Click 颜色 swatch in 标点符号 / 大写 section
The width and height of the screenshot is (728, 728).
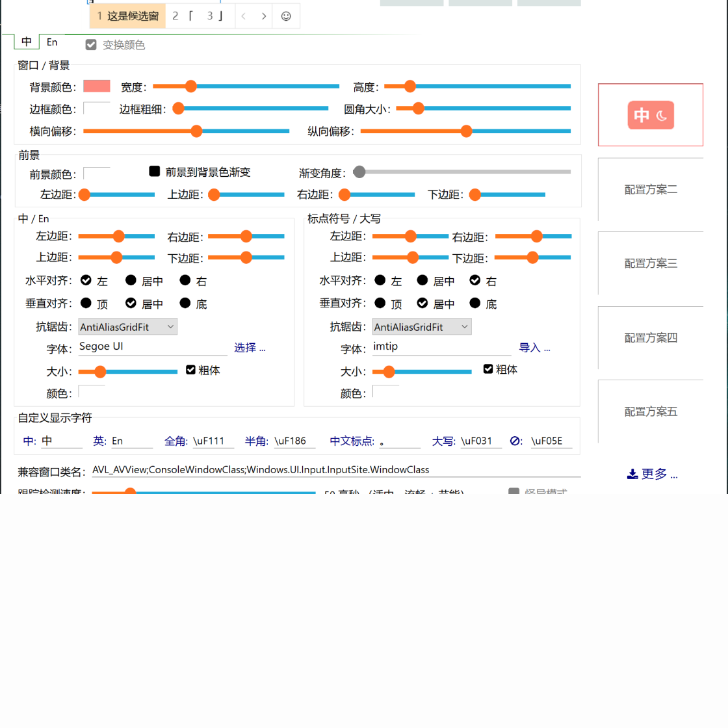point(386,391)
